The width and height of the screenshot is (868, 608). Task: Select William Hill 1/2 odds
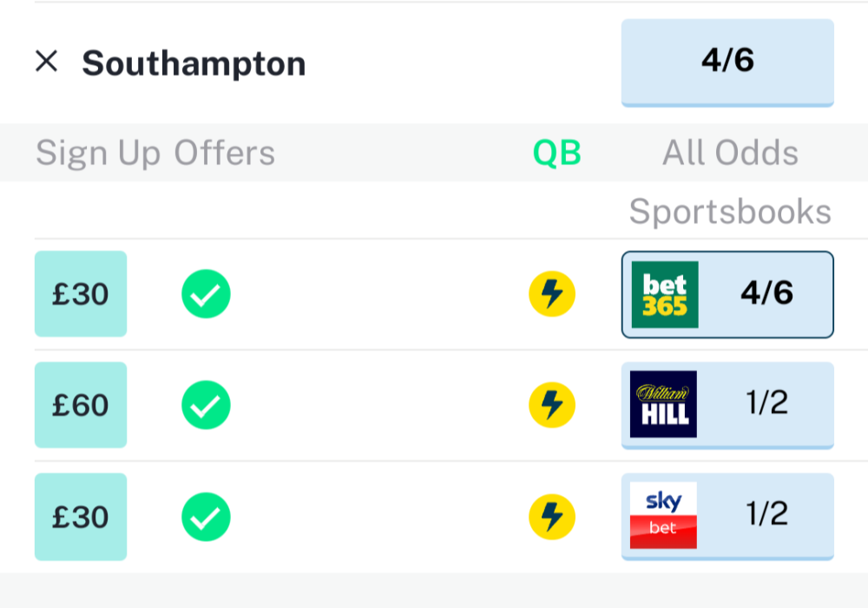point(767,404)
